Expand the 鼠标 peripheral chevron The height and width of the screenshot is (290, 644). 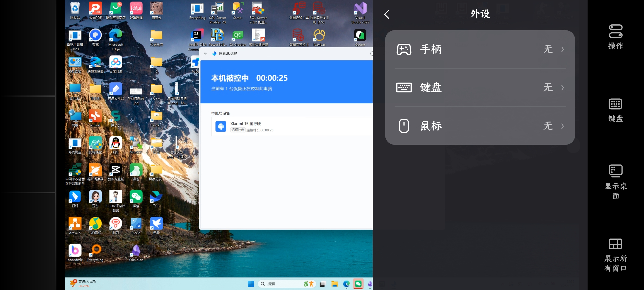coord(562,126)
